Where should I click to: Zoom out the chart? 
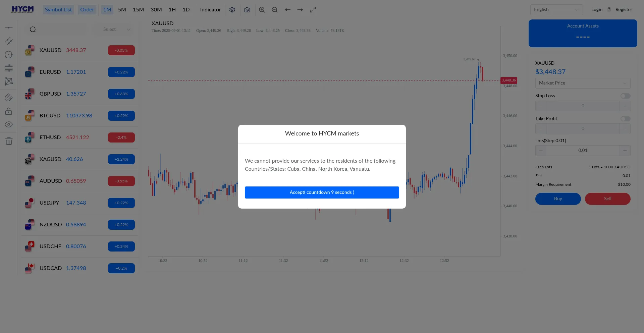click(x=275, y=10)
